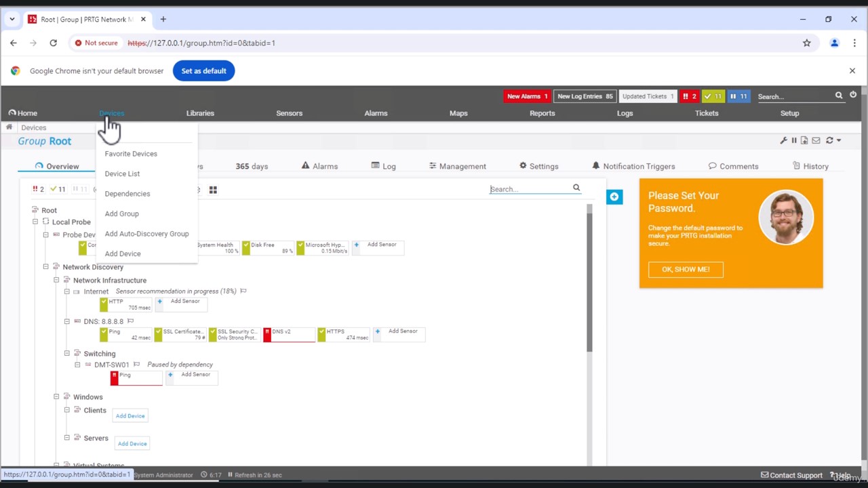Dismiss the default browser notification bar

click(x=852, y=70)
